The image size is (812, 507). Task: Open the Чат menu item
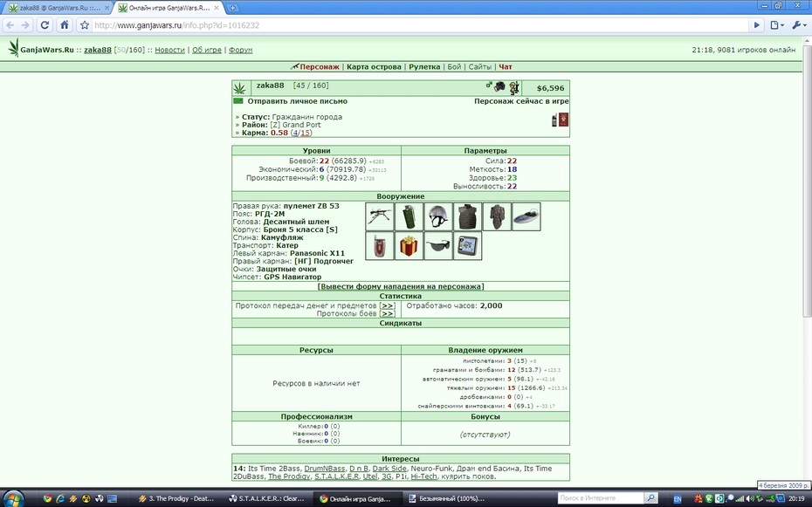[506, 66]
